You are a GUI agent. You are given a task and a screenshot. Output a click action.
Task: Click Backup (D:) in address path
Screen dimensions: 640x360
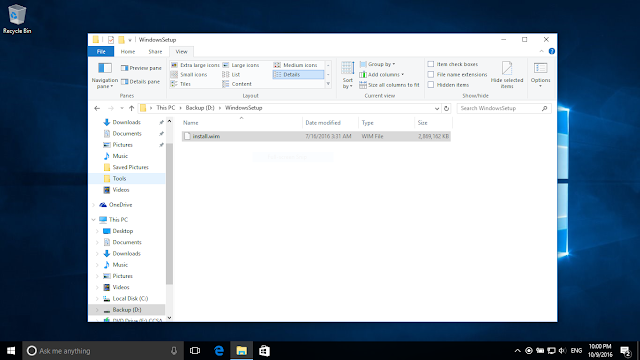click(200, 108)
